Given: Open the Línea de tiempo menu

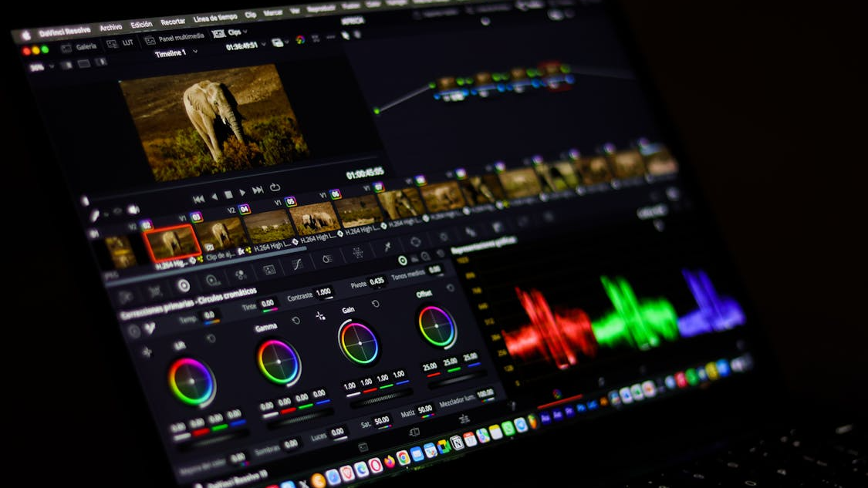Looking at the screenshot, I should [x=214, y=19].
